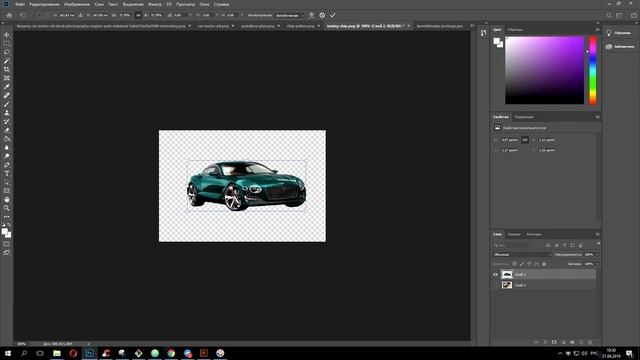The image size is (640, 360).
Task: Click the Home icon in options bar
Action: (9, 15)
